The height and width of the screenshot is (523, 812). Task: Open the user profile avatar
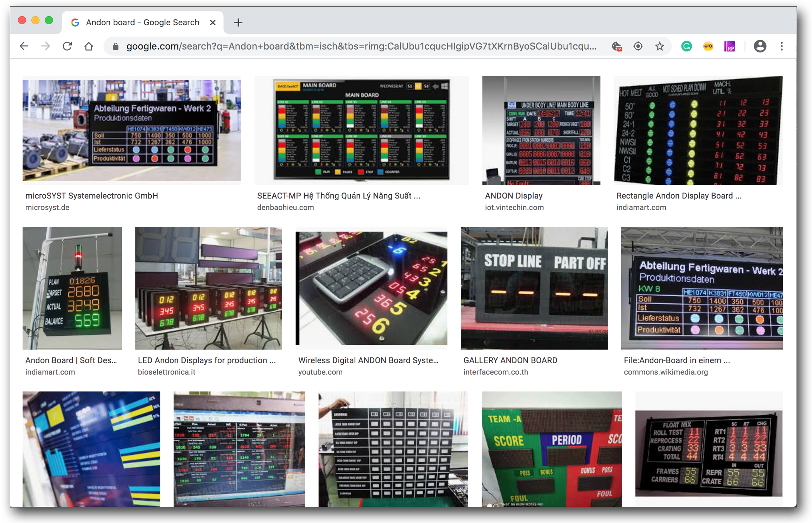tap(760, 46)
